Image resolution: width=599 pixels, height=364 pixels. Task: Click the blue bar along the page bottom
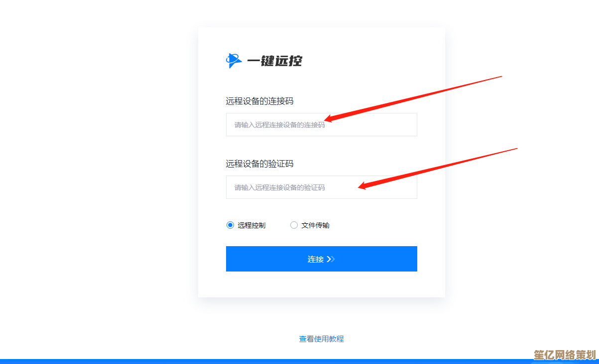[x=299, y=362]
